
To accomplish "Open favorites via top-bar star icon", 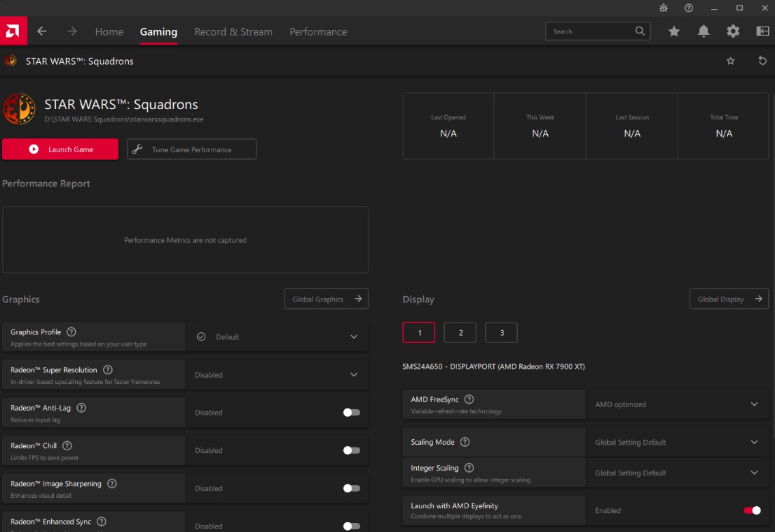I will (x=673, y=31).
